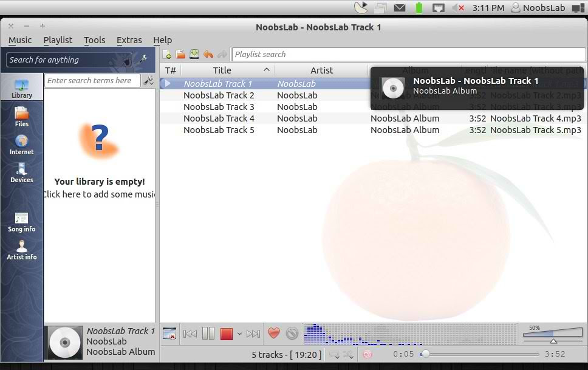Click 'Your library is empty!' message
The image size is (588, 370).
pos(100,182)
